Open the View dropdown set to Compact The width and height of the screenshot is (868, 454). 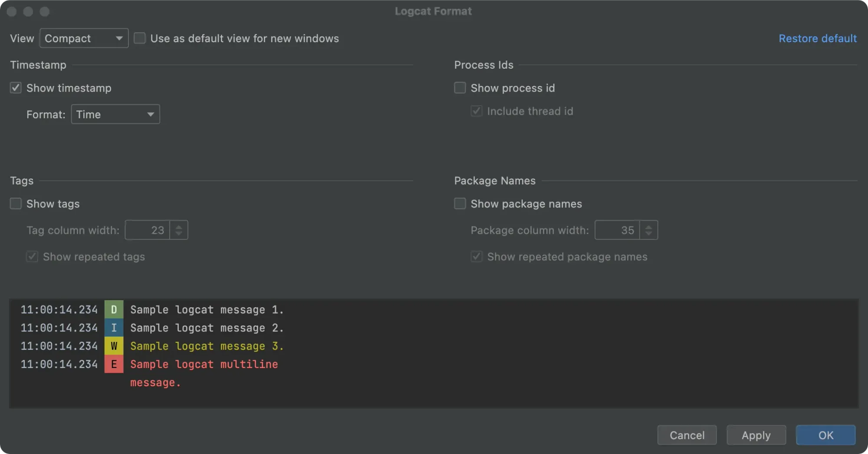pyautogui.click(x=84, y=38)
